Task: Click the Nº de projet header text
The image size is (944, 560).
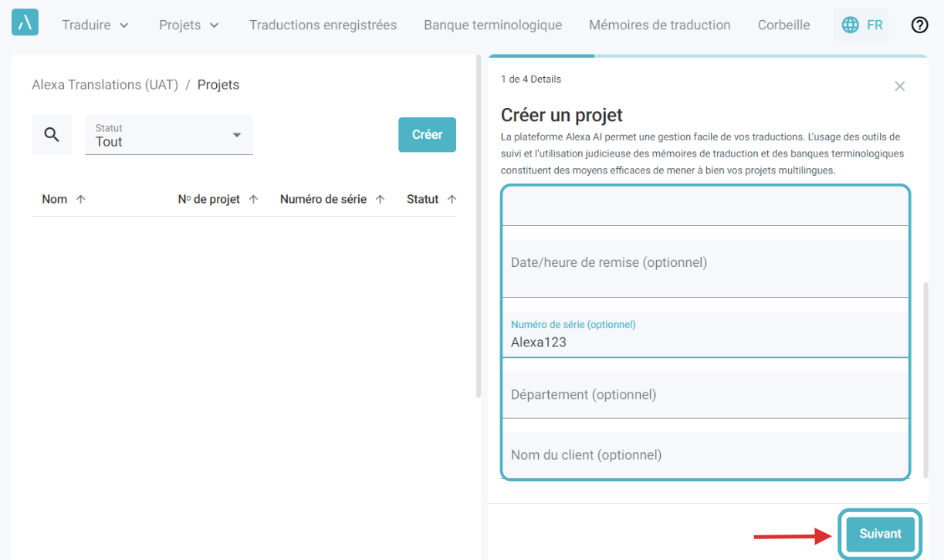Action: 208,199
